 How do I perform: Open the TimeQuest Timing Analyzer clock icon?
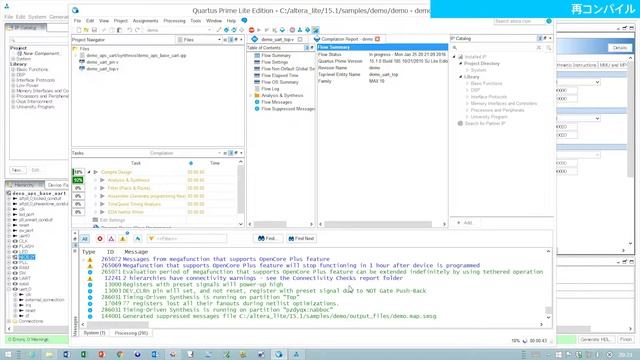coord(292,30)
